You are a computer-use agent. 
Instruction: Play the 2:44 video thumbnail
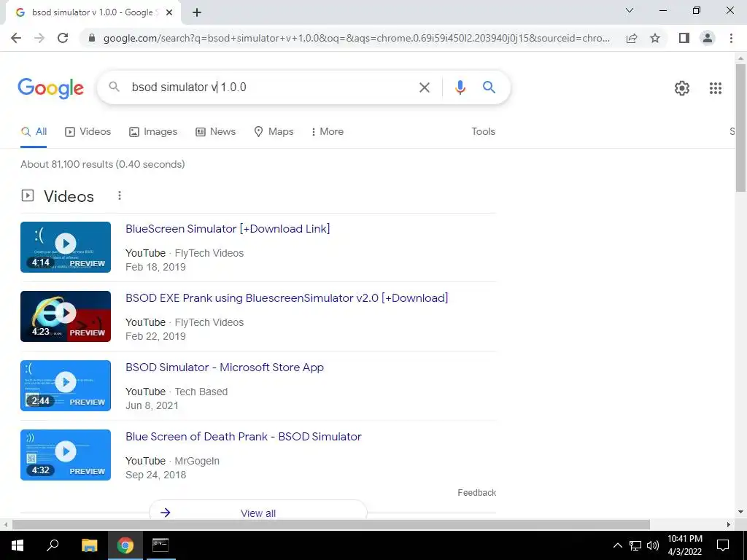66,386
